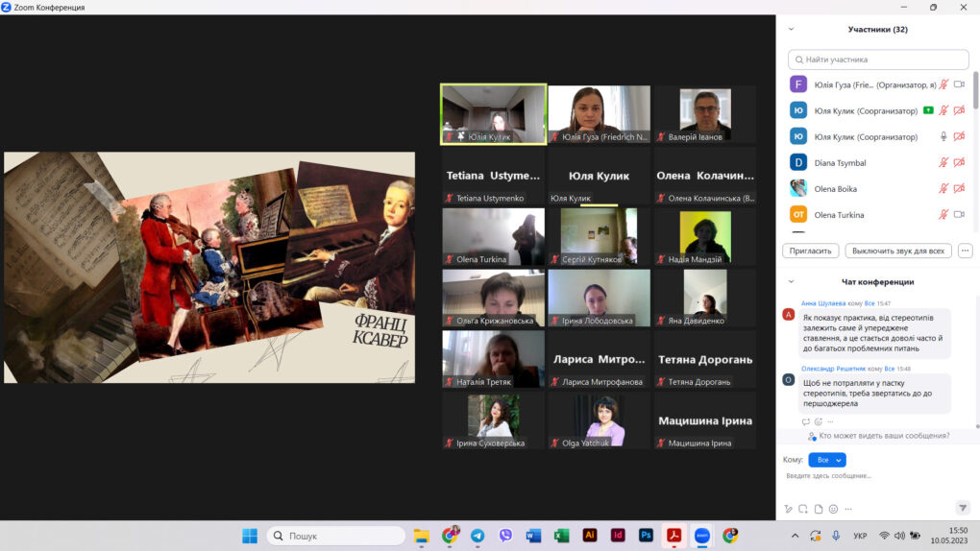This screenshot has width=980, height=551.
Task: Toggle unmuted microphone of second Юля Кулик
Action: [x=943, y=136]
